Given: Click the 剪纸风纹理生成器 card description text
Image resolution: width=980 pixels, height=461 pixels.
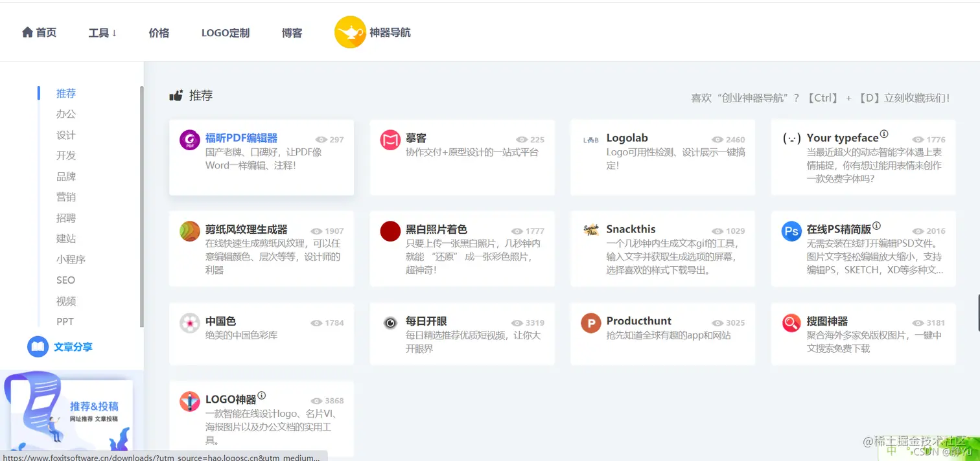Looking at the screenshot, I should [273, 256].
